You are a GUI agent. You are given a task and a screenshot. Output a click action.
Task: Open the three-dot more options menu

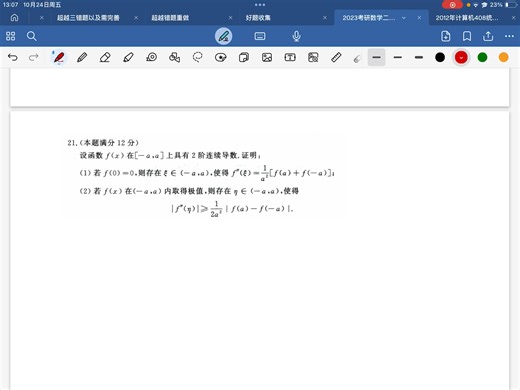509,36
